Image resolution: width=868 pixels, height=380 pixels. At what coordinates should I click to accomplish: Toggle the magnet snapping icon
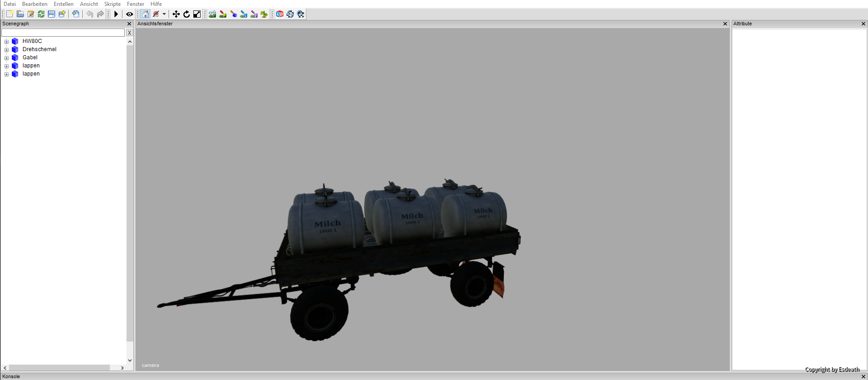point(156,14)
